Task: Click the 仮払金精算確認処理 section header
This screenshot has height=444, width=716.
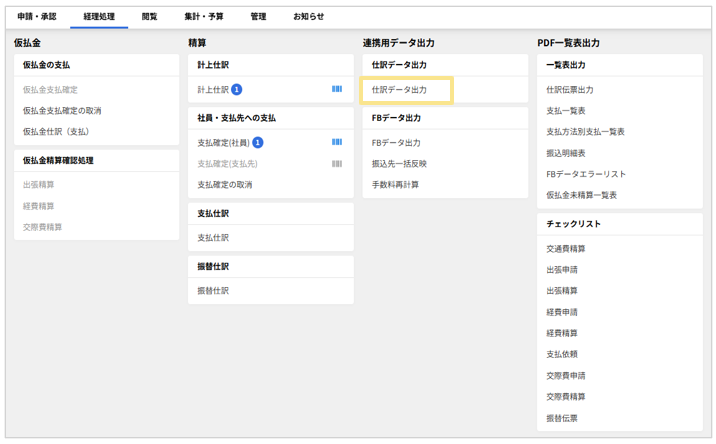Action: pos(58,160)
